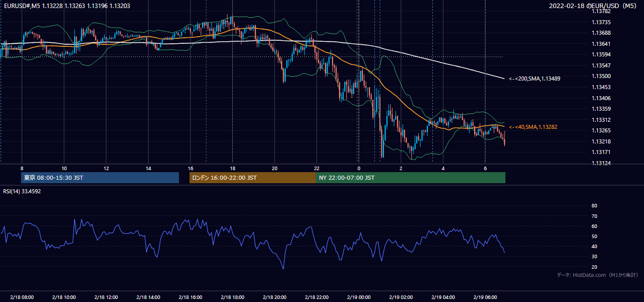This screenshot has height=302, width=644.
Task: Click price axis value 1.13500
Action: 601,77
